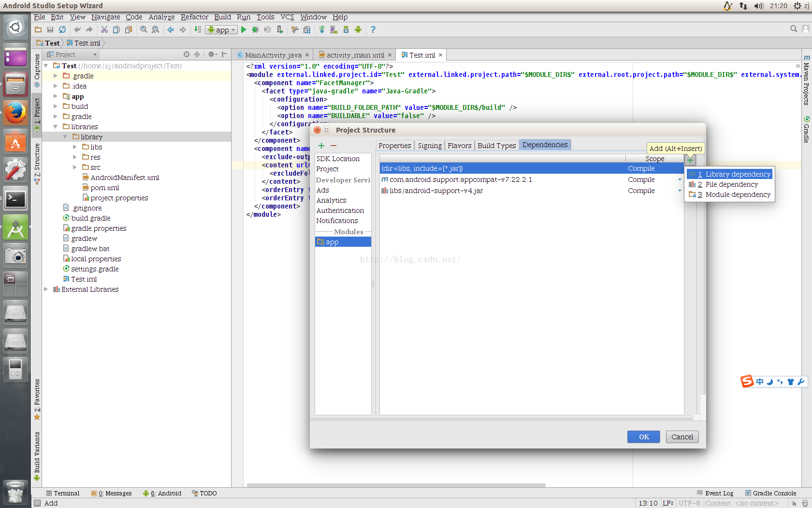
Task: Expand the app module folder
Action: pyautogui.click(x=56, y=96)
